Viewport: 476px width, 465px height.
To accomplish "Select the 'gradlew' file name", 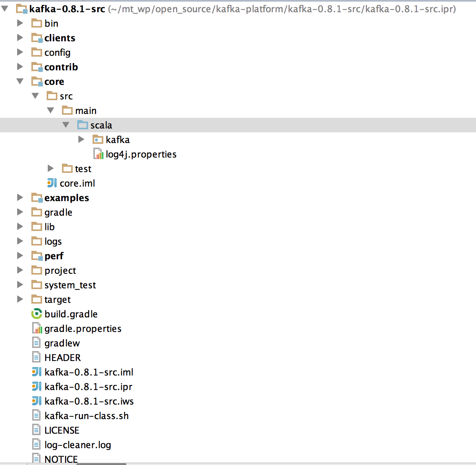I will click(x=62, y=343).
